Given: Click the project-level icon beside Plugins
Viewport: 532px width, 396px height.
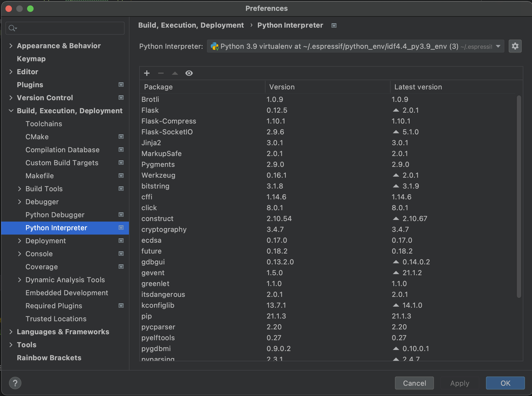Looking at the screenshot, I should point(121,85).
